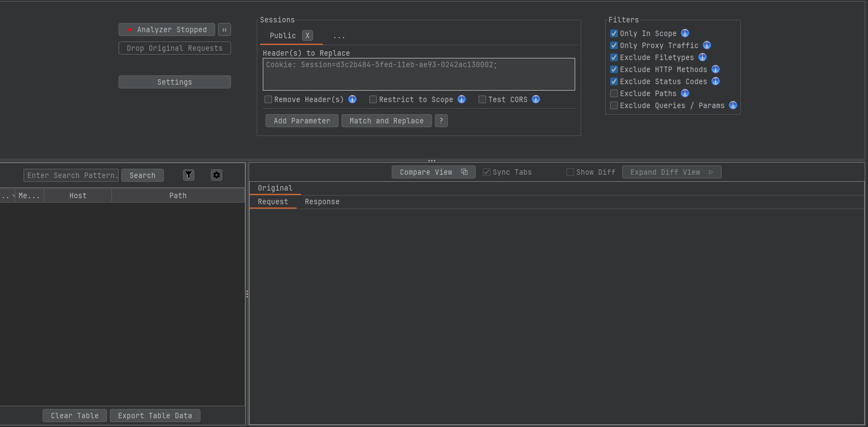This screenshot has height=427, width=868.
Task: Show info for Only Proxy Traffic filter
Action: pyautogui.click(x=707, y=45)
